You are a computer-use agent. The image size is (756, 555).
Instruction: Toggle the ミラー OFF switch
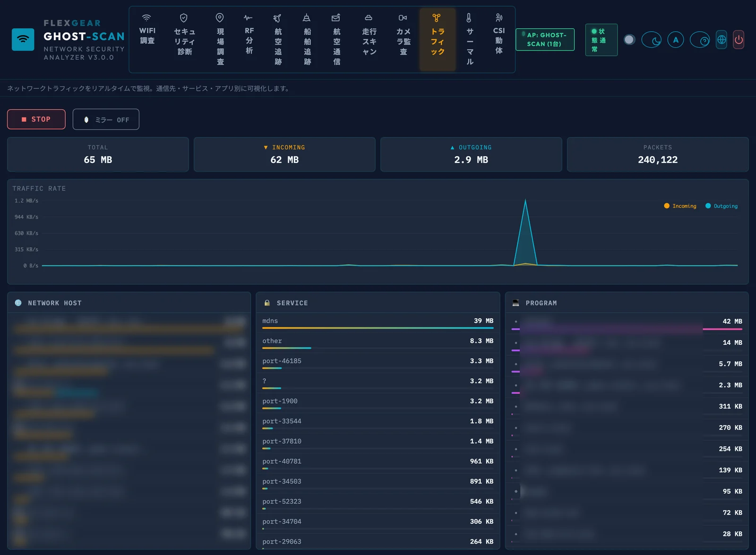106,120
